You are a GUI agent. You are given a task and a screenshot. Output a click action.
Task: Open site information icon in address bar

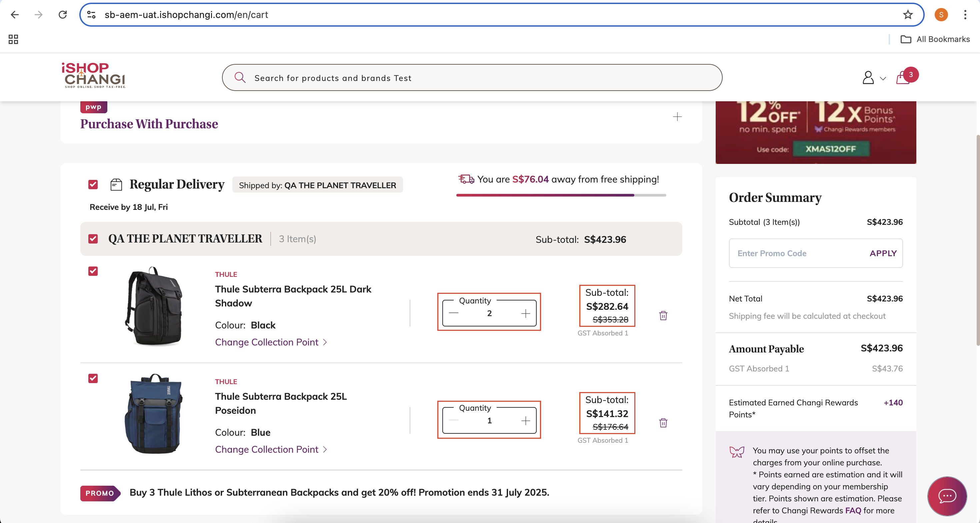tap(91, 14)
